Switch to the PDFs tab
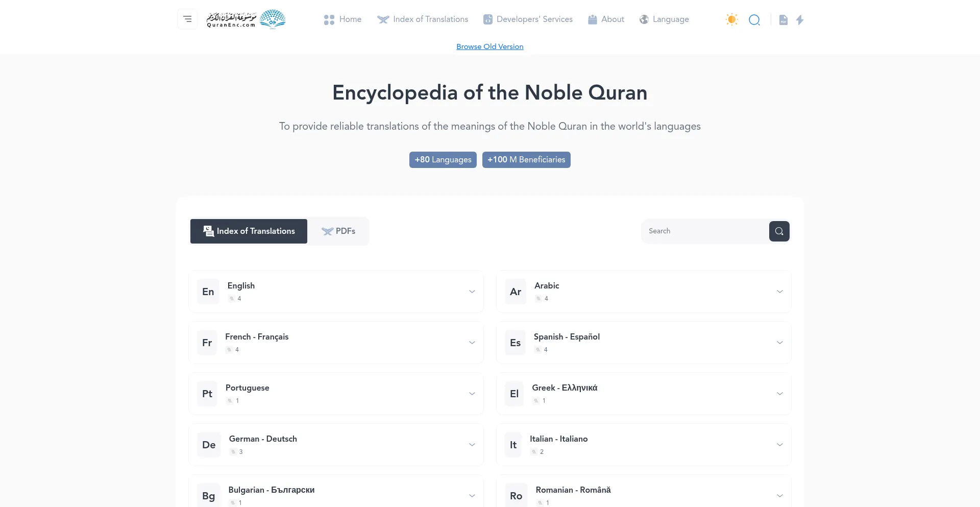Image resolution: width=980 pixels, height=507 pixels. (x=338, y=231)
